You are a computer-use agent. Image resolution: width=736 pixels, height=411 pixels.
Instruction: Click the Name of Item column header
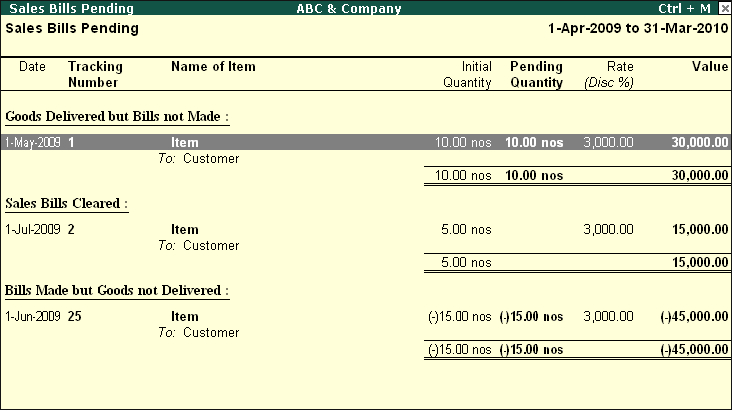pos(213,67)
